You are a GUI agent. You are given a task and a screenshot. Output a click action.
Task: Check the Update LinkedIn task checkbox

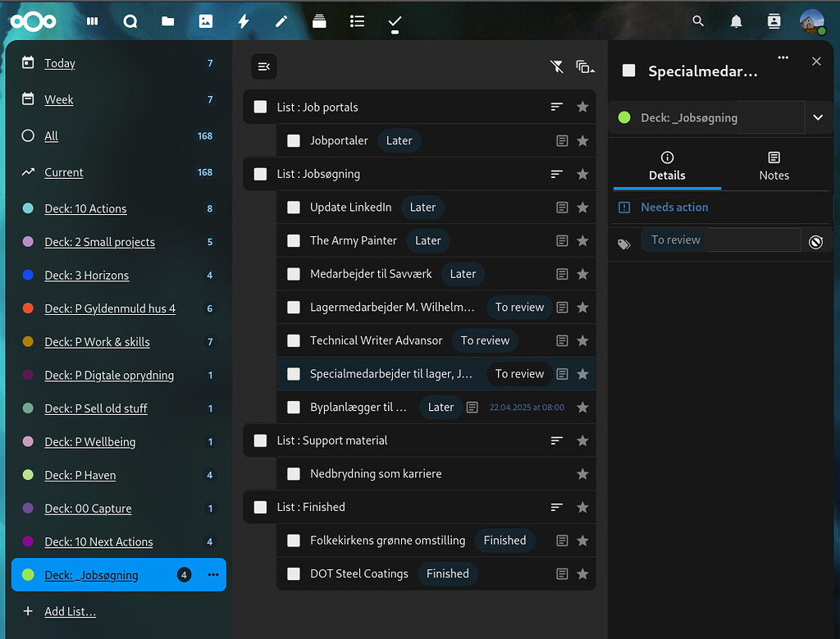[294, 208]
